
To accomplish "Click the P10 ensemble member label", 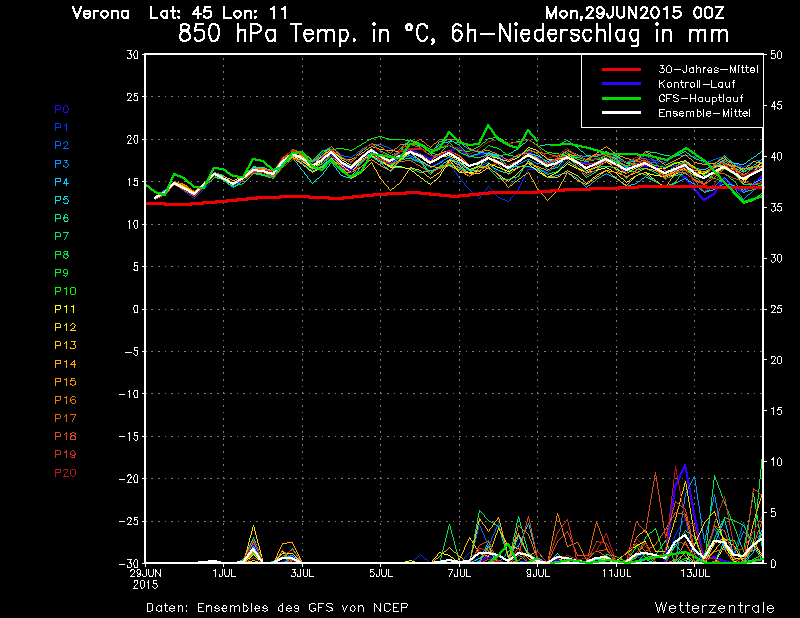I will (x=65, y=291).
